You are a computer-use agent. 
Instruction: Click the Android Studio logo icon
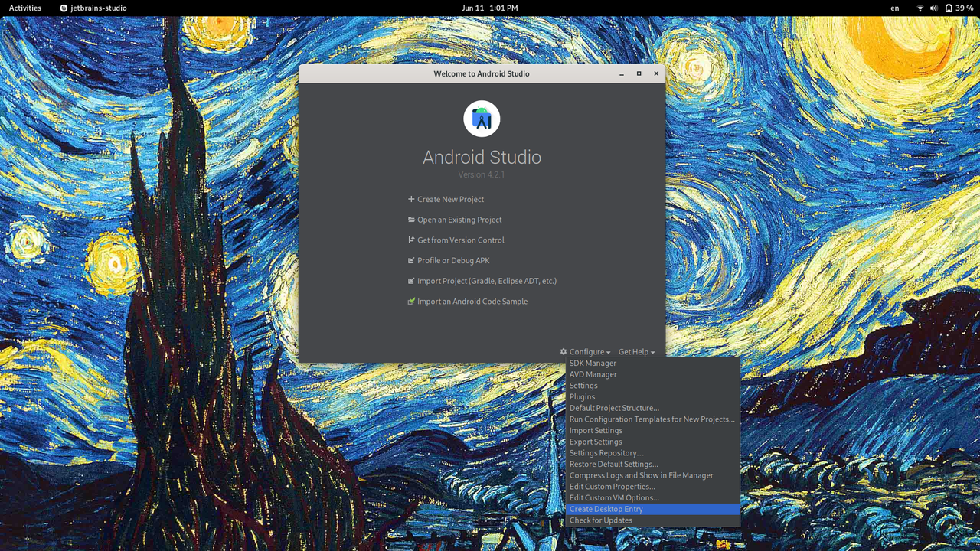482,119
